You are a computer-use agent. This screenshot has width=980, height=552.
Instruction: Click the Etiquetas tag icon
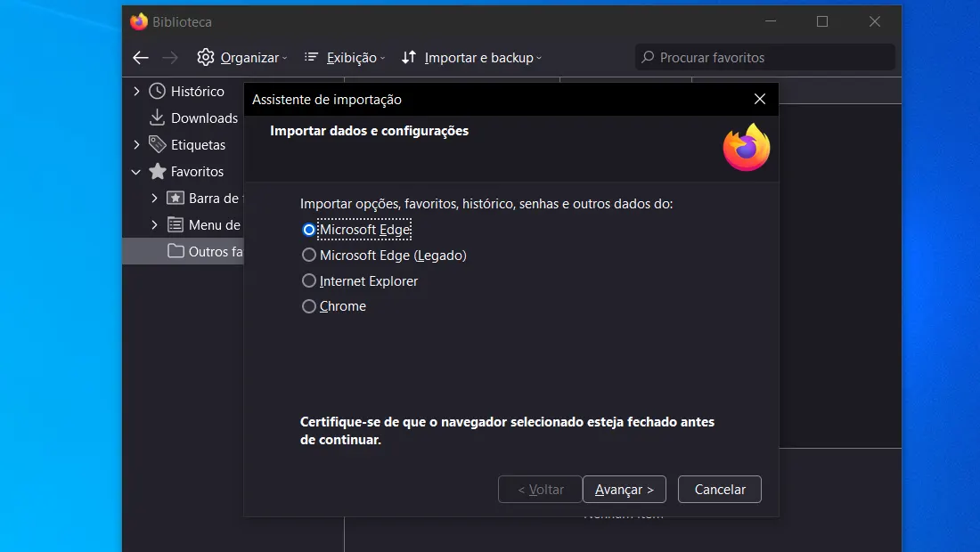(x=157, y=144)
